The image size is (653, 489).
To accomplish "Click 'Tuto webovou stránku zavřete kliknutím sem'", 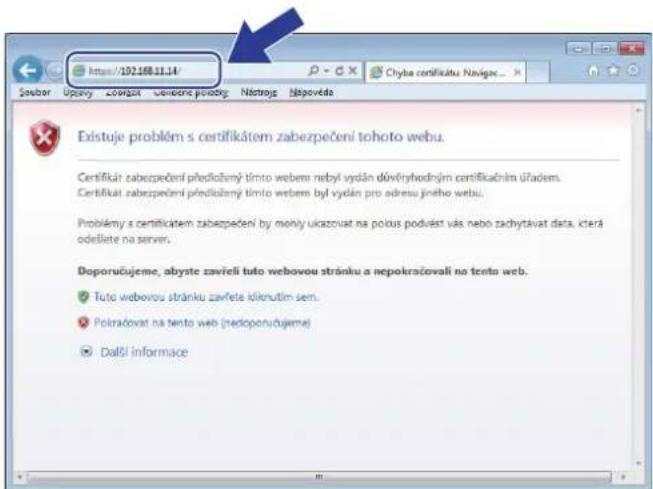I will tap(206, 297).
